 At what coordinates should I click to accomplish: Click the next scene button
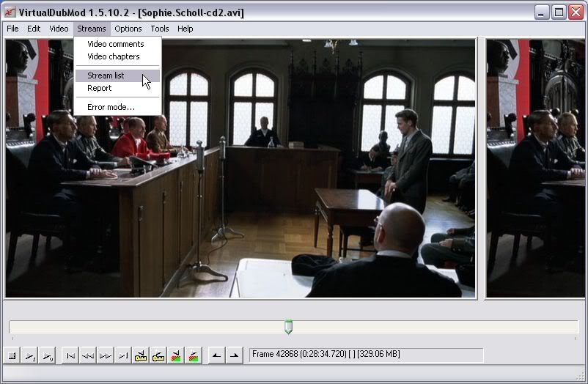click(194, 355)
